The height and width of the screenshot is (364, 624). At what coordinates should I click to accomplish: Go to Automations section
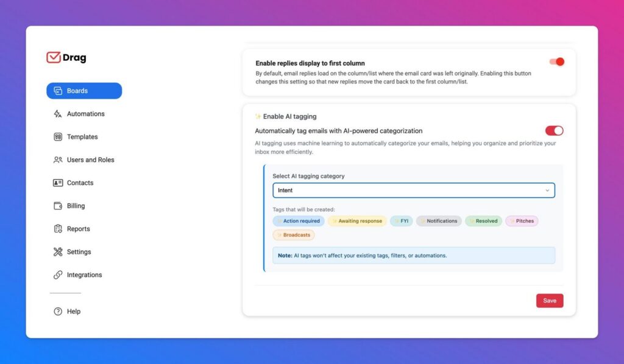[x=85, y=114]
